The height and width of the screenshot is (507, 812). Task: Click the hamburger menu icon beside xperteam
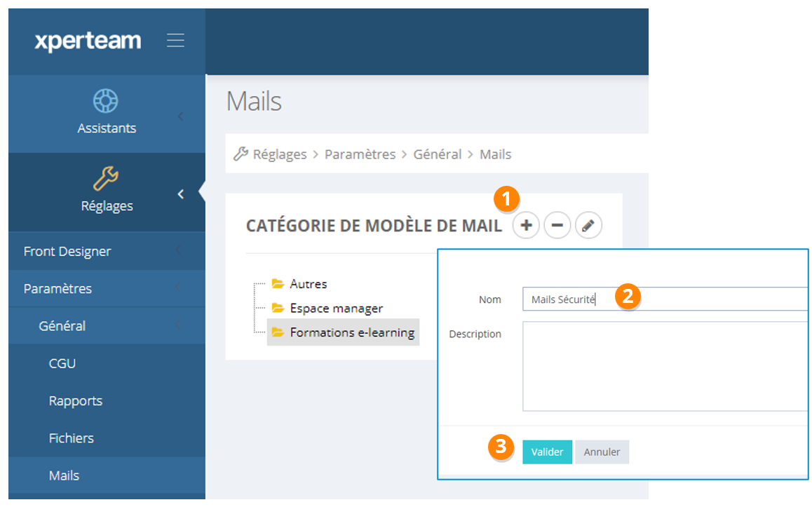tap(175, 41)
